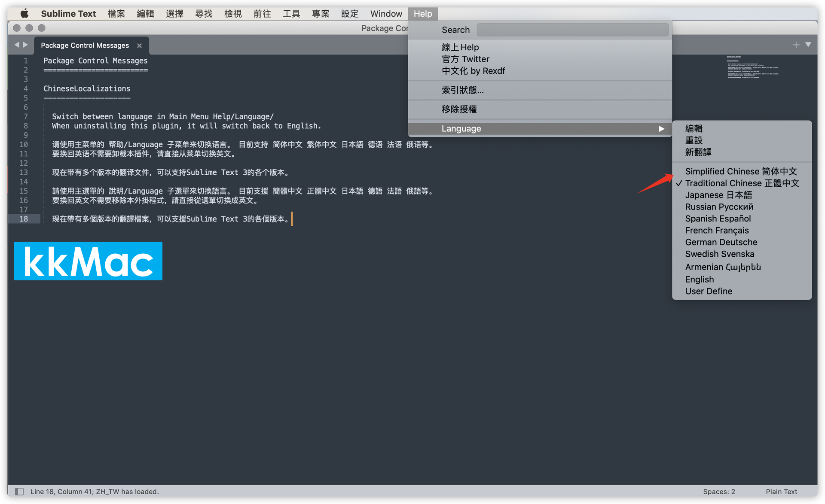Click the minimap preview thumbnail
The height and width of the screenshot is (504, 825).
tap(753, 67)
